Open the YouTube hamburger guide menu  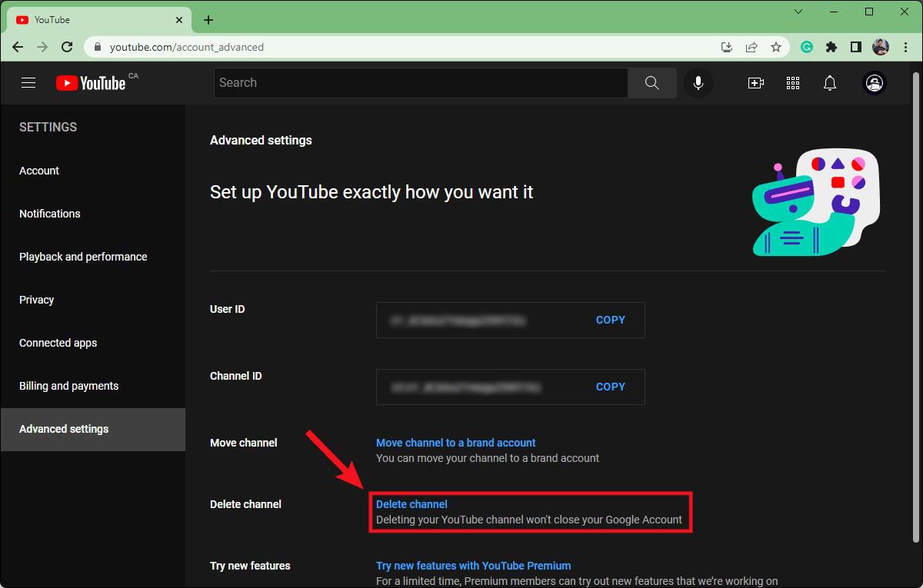[x=28, y=83]
